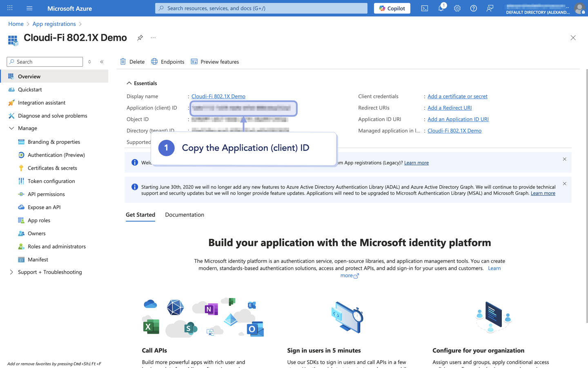The image size is (588, 368).
Task: Switch to the Documentation tab
Action: click(185, 215)
